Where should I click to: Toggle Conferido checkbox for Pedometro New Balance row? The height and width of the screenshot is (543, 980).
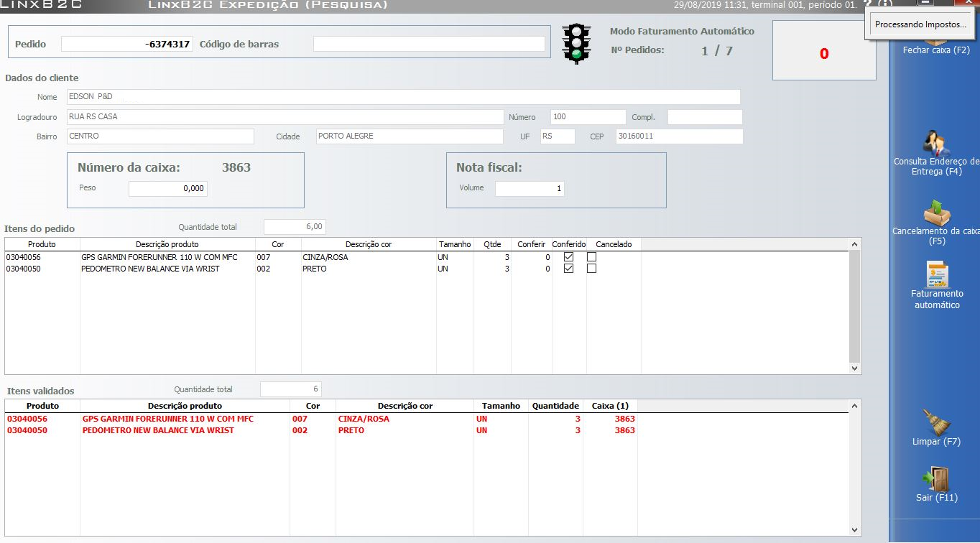pyautogui.click(x=568, y=268)
